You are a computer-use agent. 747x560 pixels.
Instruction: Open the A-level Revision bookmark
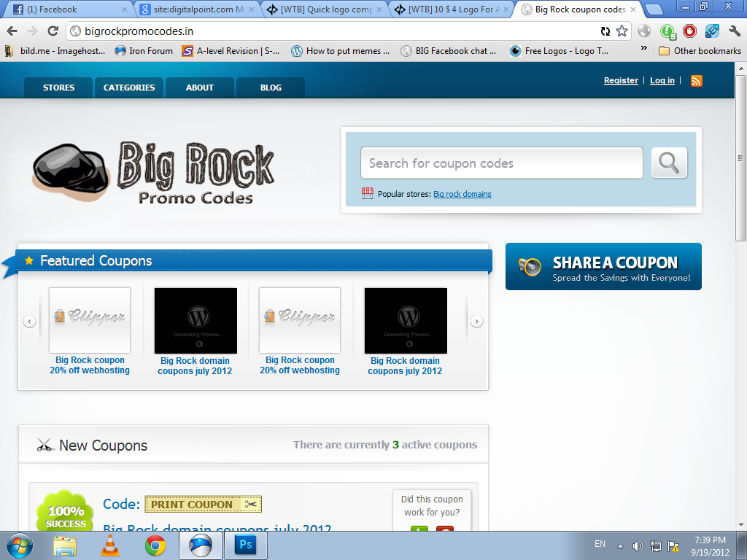(231, 51)
